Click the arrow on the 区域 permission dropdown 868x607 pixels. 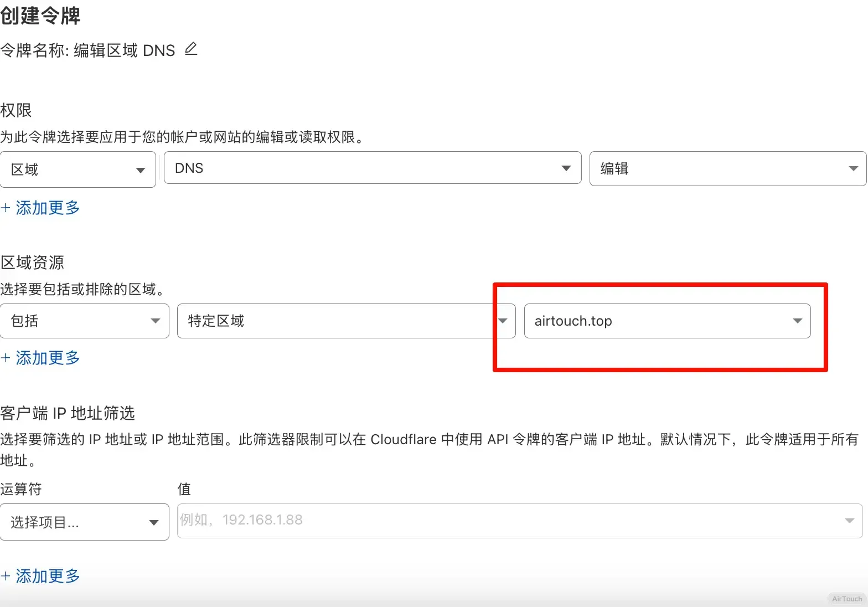tap(141, 170)
